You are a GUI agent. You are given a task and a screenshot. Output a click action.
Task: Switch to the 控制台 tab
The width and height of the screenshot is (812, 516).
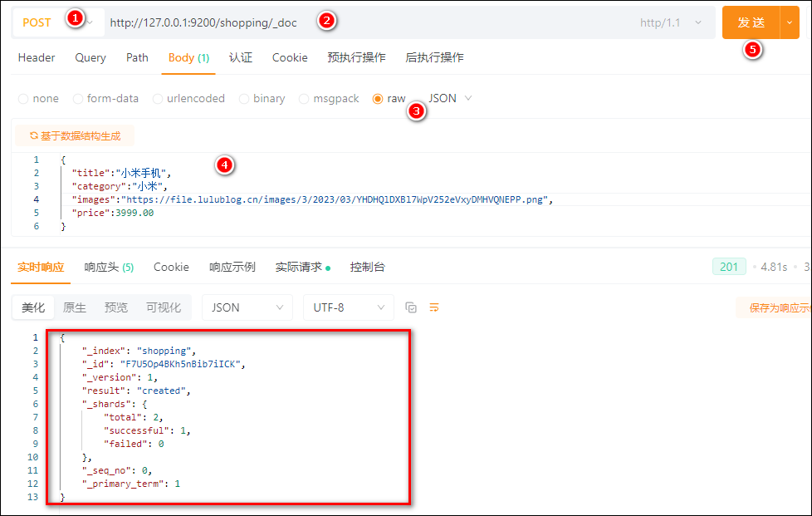367,268
